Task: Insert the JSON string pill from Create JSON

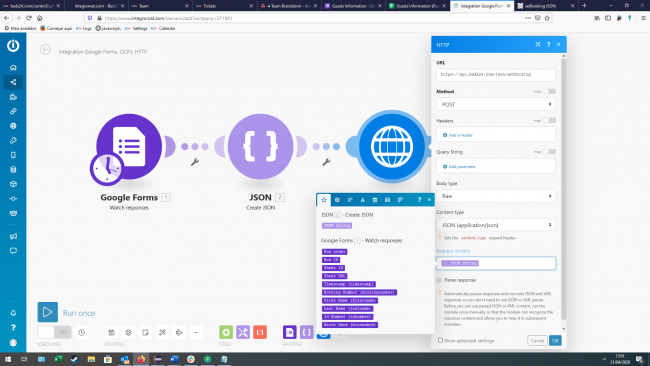Action: pos(337,225)
